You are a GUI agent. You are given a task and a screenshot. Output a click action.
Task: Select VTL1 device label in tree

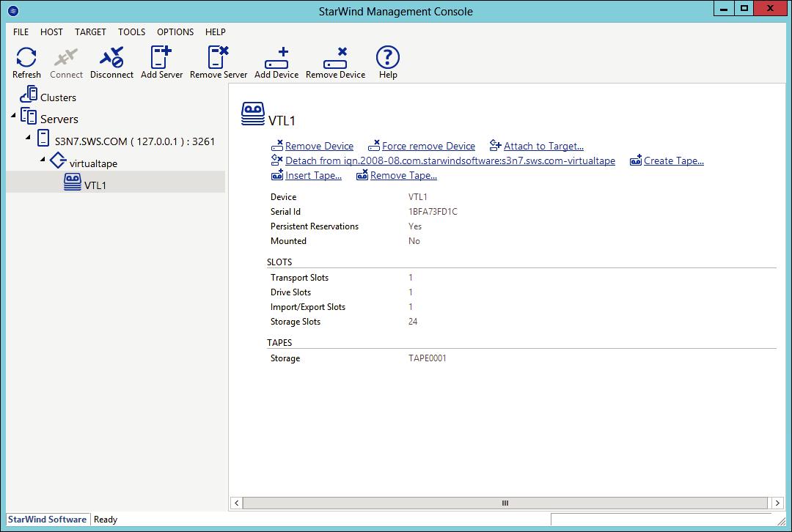[95, 185]
